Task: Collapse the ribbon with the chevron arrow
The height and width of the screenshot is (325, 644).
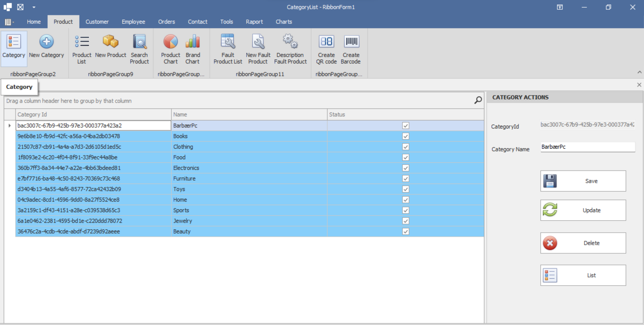Action: pos(639,72)
